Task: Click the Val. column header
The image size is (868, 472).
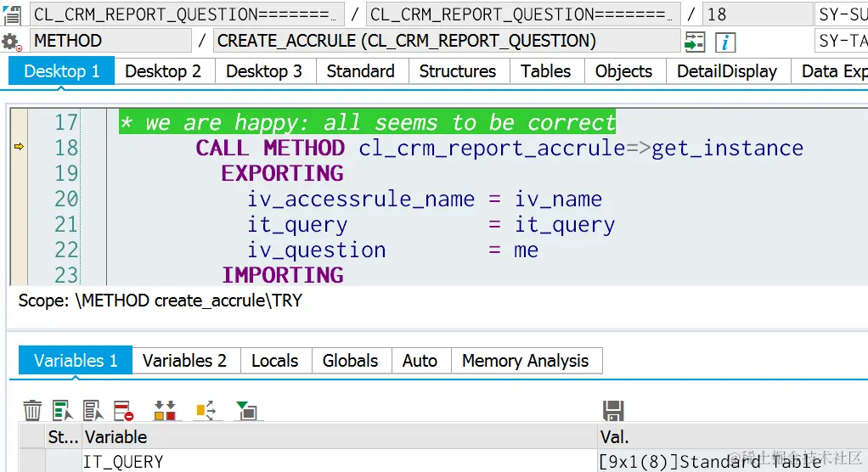Action: pyautogui.click(x=732, y=437)
